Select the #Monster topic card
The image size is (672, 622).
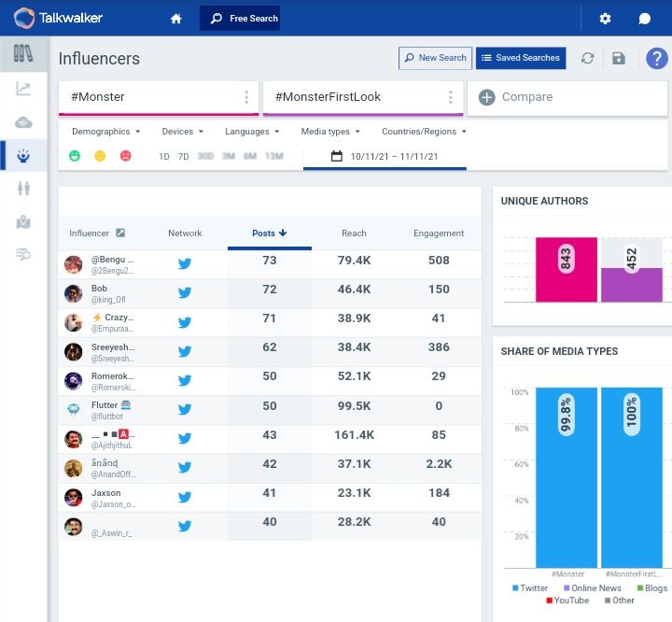click(159, 98)
